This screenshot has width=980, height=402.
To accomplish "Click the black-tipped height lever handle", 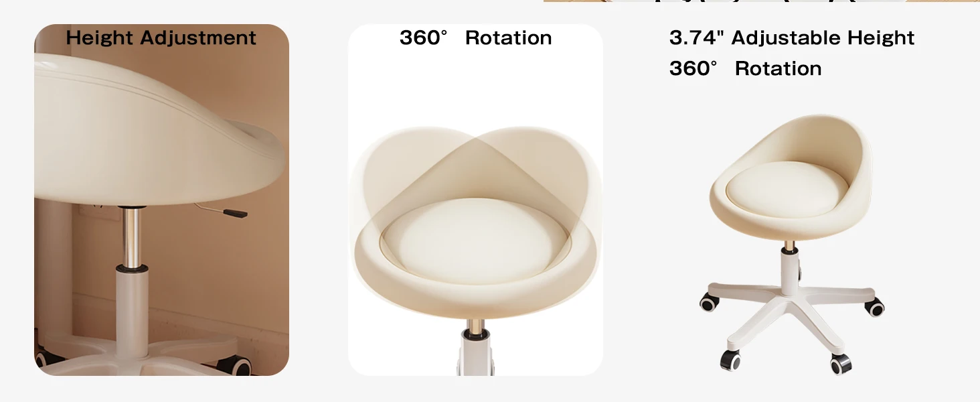I will (x=234, y=213).
